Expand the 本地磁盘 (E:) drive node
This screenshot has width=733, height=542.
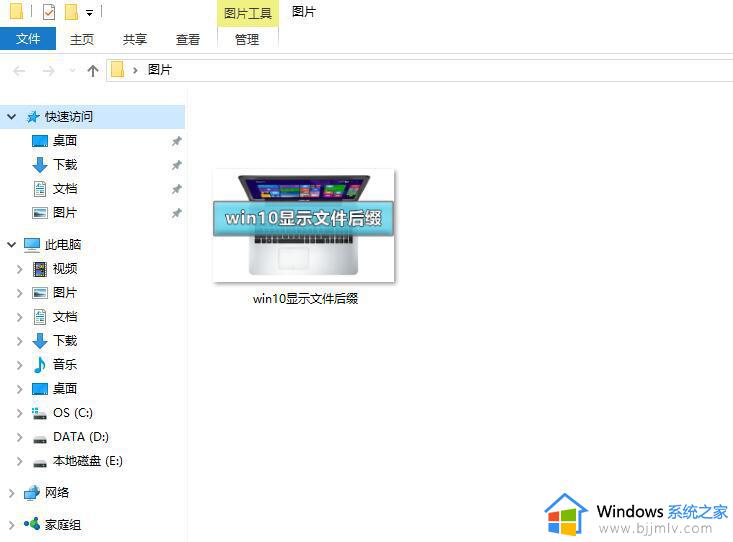point(20,461)
